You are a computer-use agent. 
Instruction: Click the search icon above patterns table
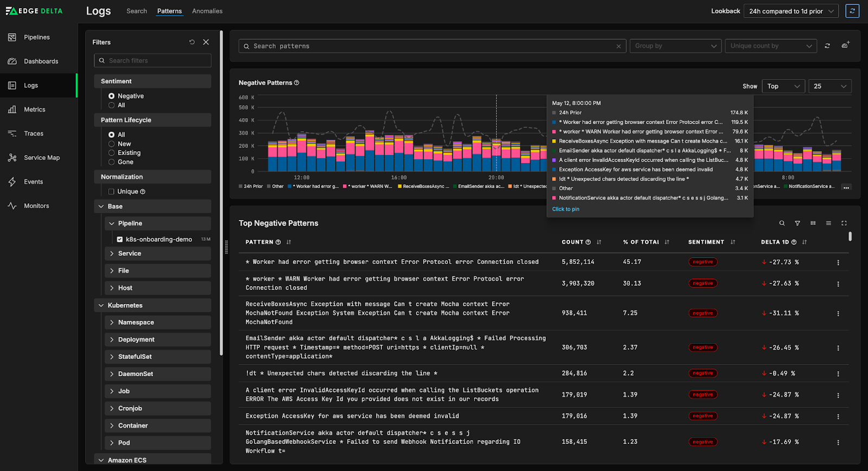point(782,223)
